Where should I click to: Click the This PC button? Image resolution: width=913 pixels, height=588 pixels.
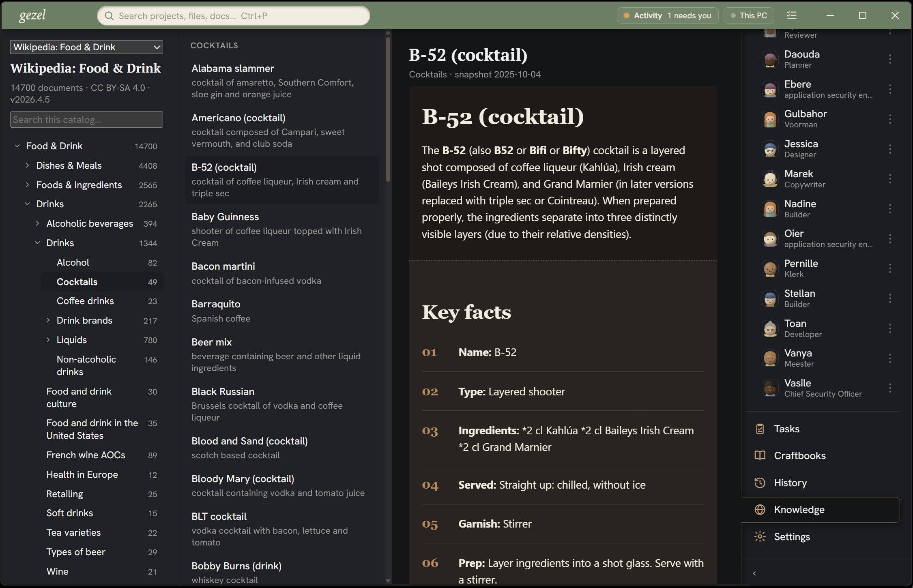(x=749, y=15)
